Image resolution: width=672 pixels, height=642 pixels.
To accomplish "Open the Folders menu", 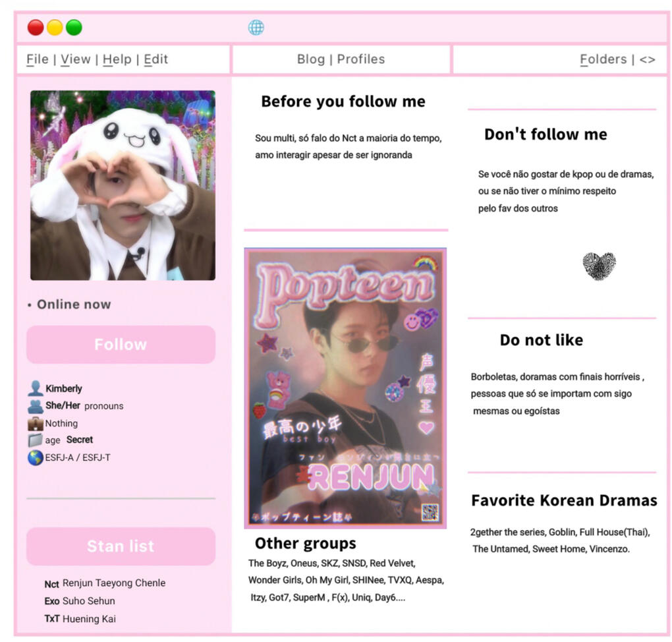I will point(603,59).
